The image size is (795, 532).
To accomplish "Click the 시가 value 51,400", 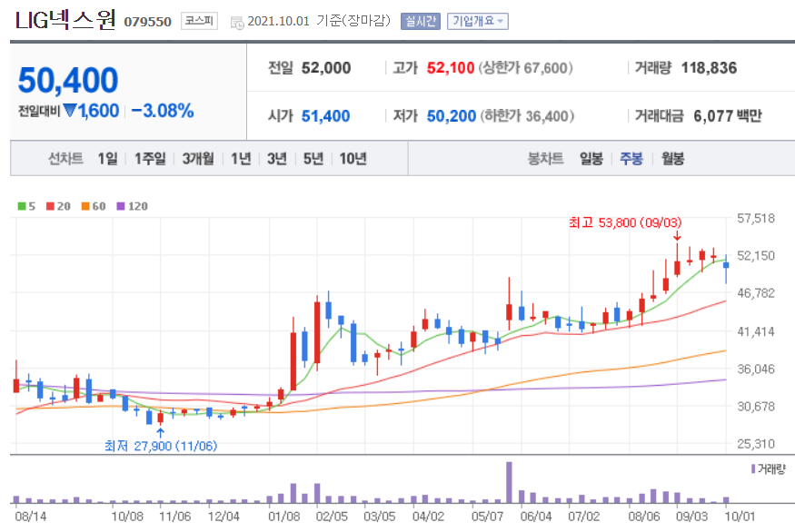I will [x=325, y=116].
